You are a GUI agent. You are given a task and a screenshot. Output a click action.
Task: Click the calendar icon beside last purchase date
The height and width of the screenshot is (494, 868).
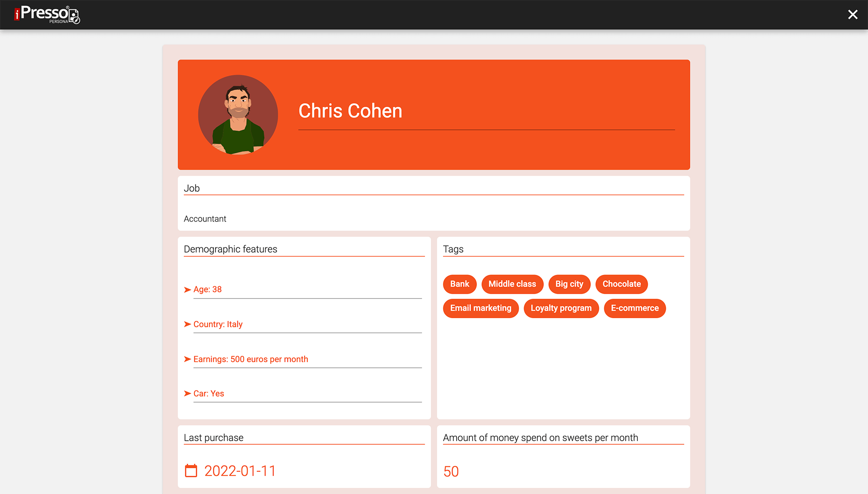[x=191, y=471]
